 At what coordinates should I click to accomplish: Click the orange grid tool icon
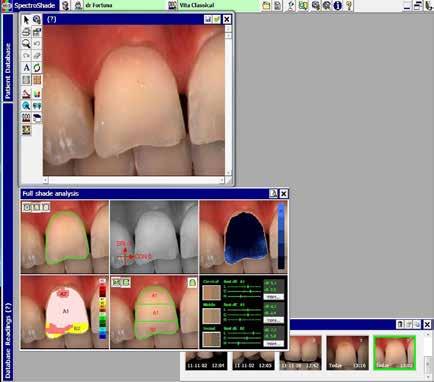tap(37, 80)
